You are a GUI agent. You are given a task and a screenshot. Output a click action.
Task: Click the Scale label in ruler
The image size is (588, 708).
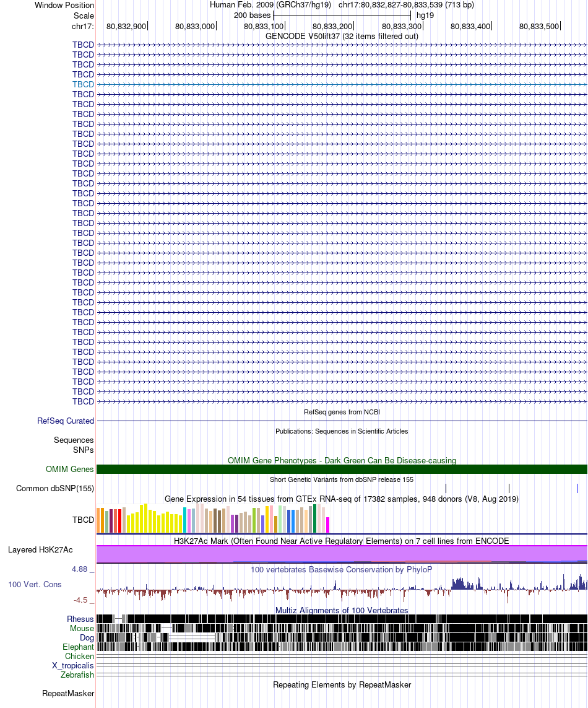[84, 15]
